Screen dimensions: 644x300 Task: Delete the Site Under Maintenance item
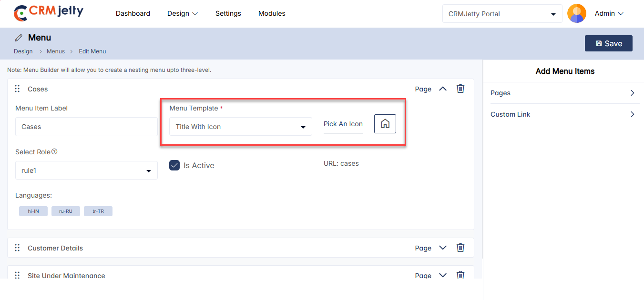pyautogui.click(x=460, y=275)
